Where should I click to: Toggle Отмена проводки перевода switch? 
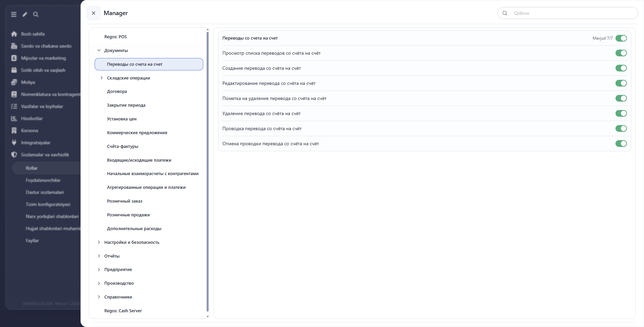pyautogui.click(x=621, y=144)
